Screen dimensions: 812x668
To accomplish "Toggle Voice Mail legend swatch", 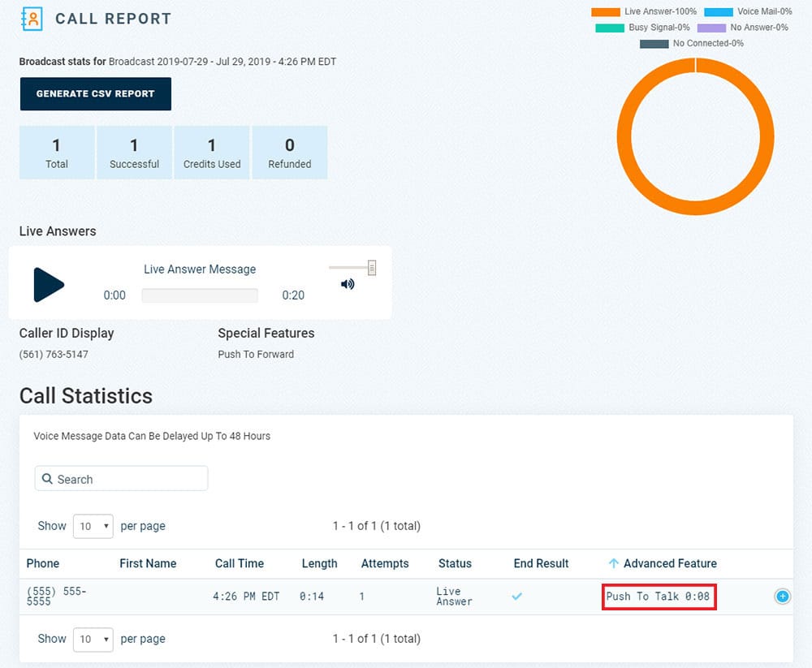I will pyautogui.click(x=719, y=12).
